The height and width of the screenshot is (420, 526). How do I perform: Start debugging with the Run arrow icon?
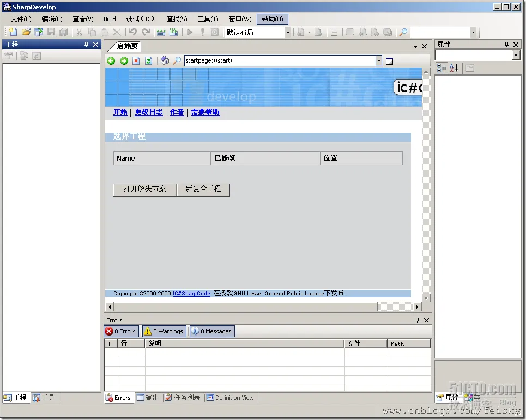188,32
